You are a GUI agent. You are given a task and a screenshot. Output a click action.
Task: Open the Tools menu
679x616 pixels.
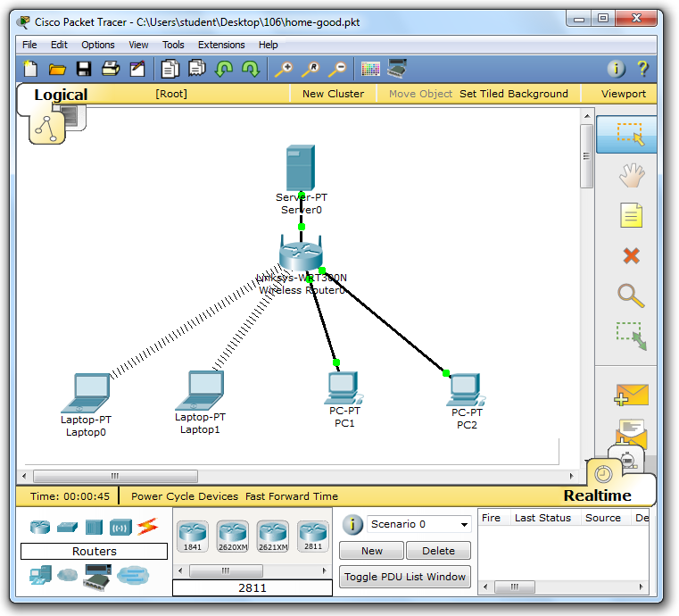(x=173, y=45)
